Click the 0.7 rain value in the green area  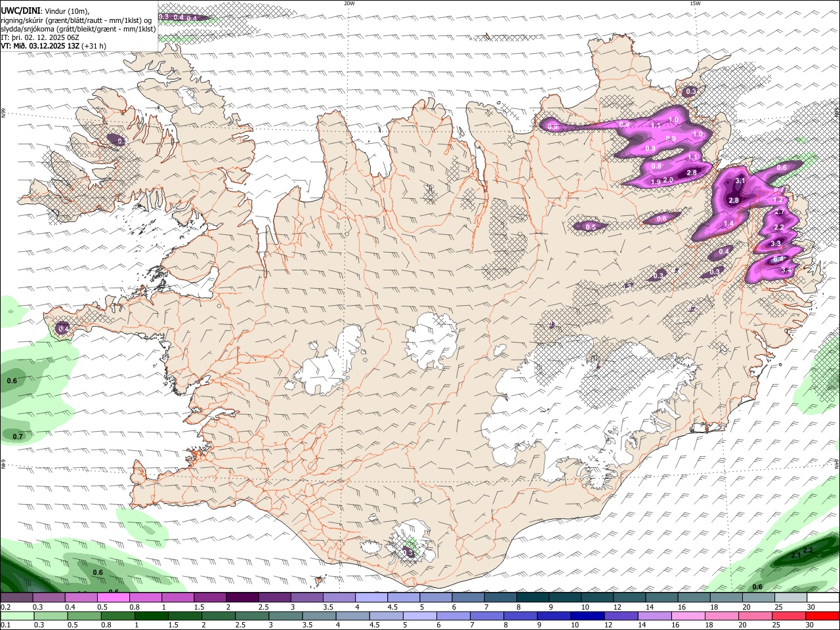(18, 436)
